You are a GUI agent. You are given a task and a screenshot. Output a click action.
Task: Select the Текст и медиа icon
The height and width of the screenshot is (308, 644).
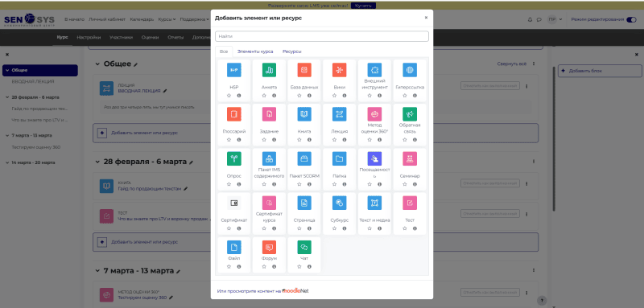[x=374, y=203]
